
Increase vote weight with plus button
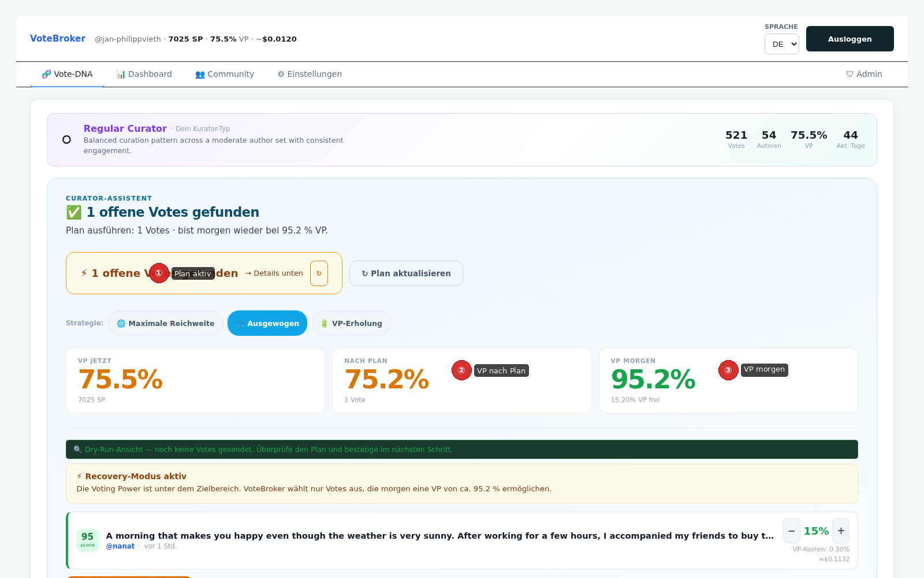(x=841, y=531)
